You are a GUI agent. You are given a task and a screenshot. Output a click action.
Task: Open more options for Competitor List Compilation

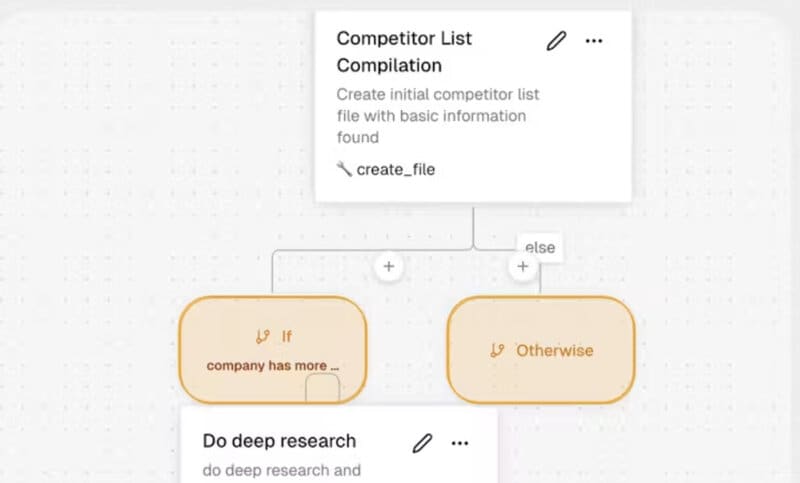click(594, 41)
